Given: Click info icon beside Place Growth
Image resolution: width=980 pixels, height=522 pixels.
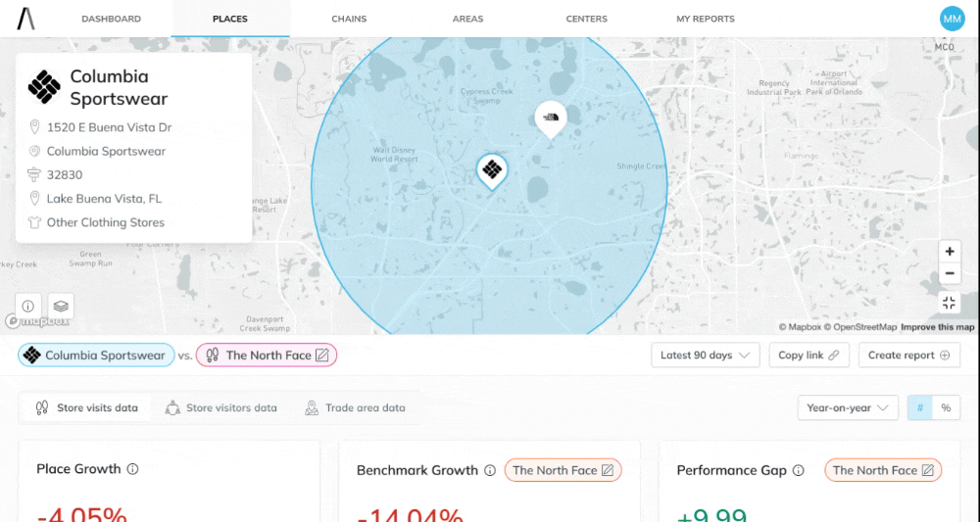Looking at the screenshot, I should tap(132, 469).
